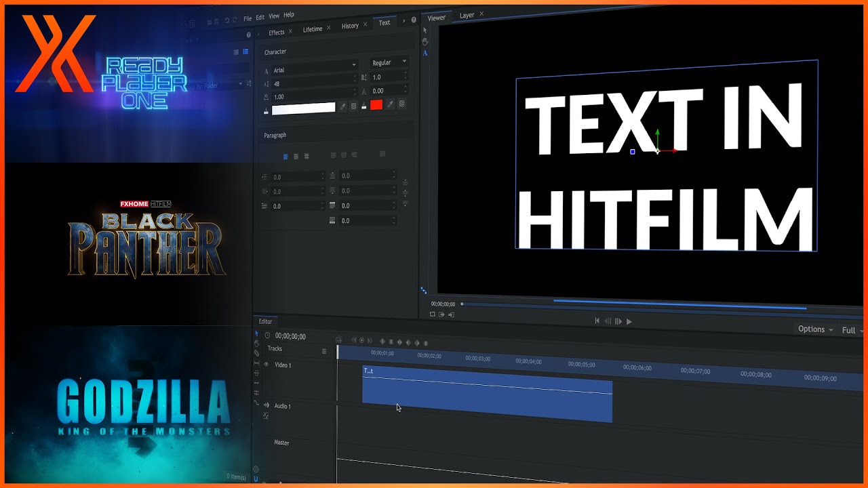The height and width of the screenshot is (488, 868).
Task: Step to next frame in Viewer
Action: tap(618, 321)
